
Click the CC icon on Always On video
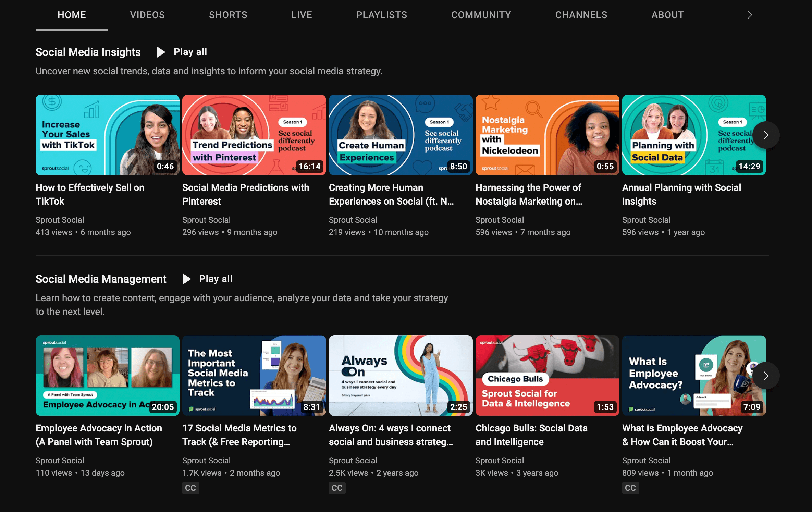(337, 487)
